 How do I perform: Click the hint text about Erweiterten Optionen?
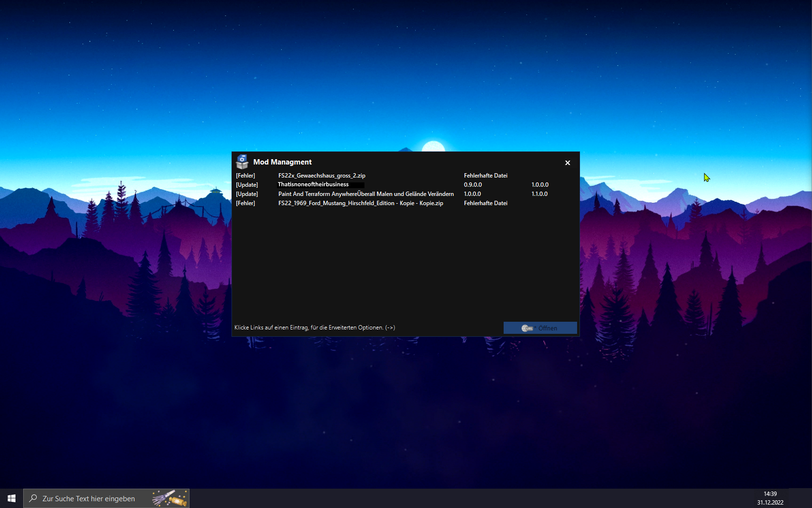[315, 328]
